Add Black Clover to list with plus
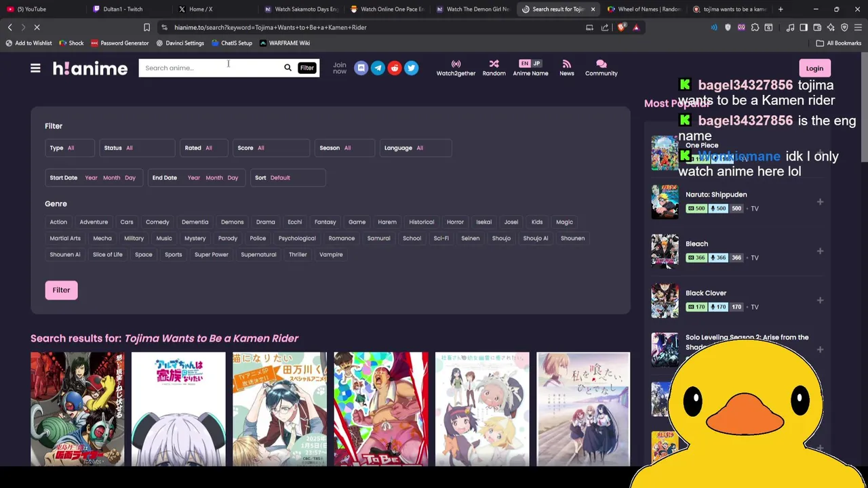The height and width of the screenshot is (488, 868). [820, 300]
